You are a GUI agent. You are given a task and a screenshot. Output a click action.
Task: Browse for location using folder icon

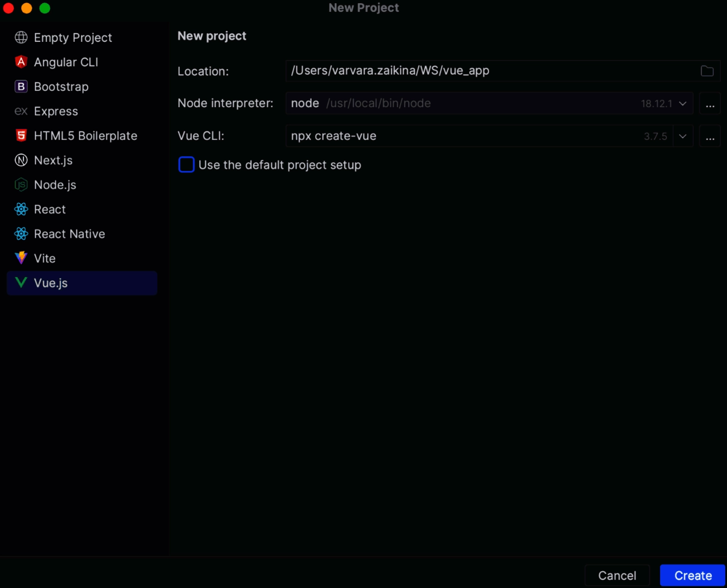point(707,71)
